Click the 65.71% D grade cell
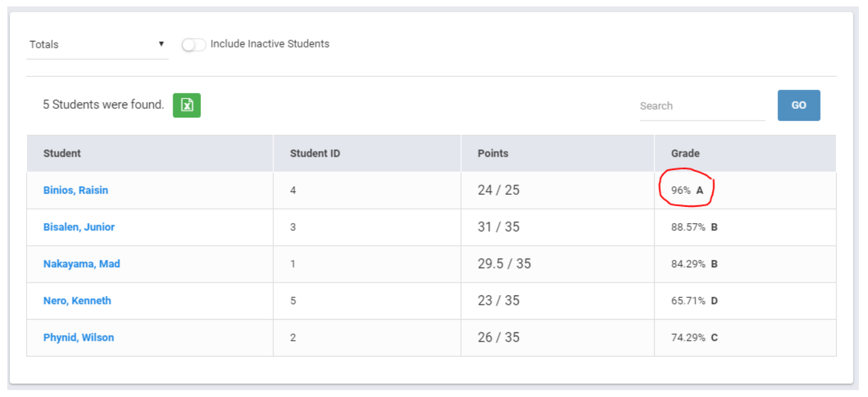 (694, 301)
